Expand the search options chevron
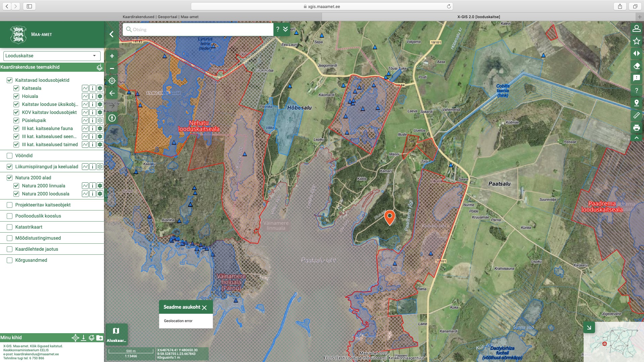 click(285, 29)
